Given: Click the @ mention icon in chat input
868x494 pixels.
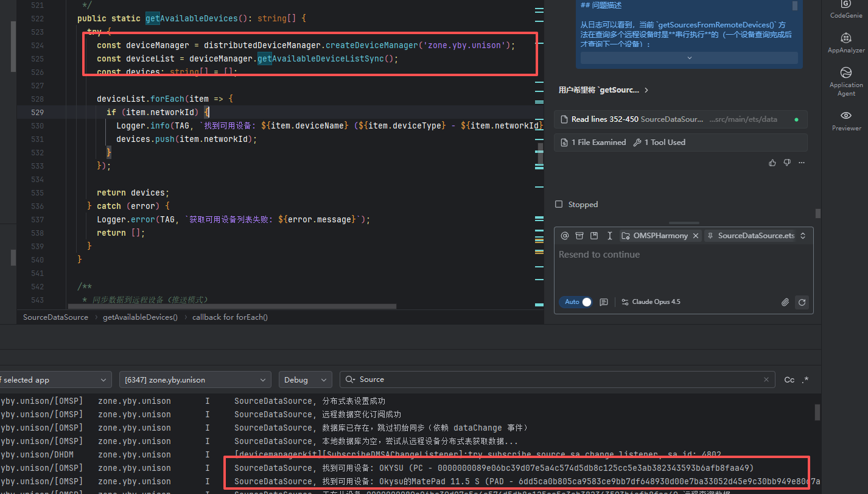Looking at the screenshot, I should (x=564, y=236).
